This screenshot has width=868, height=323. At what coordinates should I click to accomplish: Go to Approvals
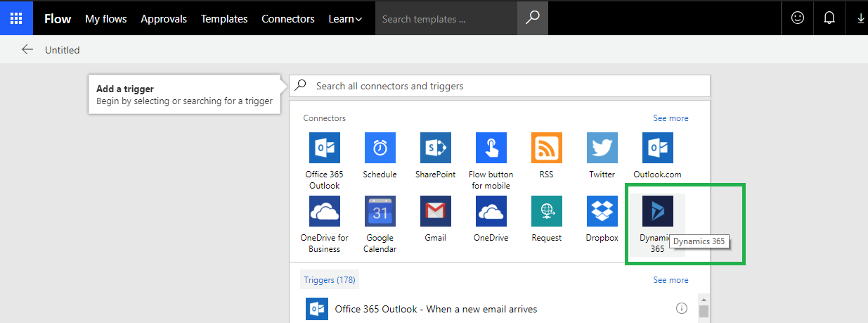[x=164, y=19]
